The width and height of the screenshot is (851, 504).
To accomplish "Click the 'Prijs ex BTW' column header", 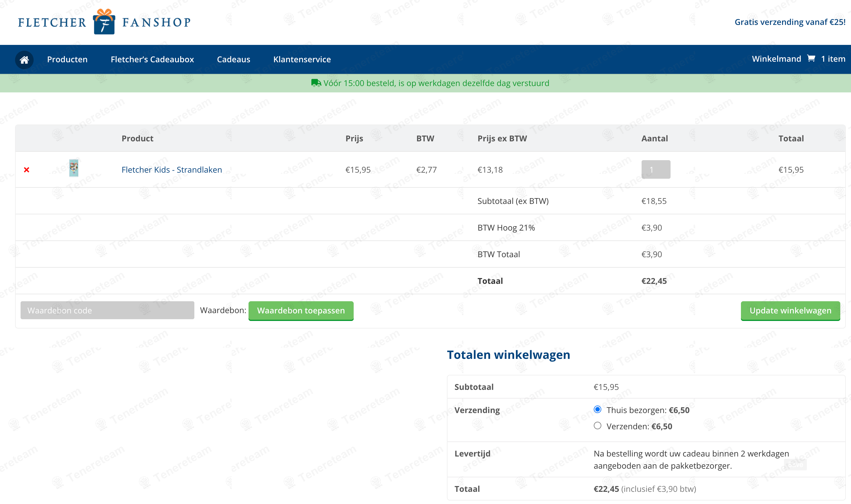I will 502,138.
